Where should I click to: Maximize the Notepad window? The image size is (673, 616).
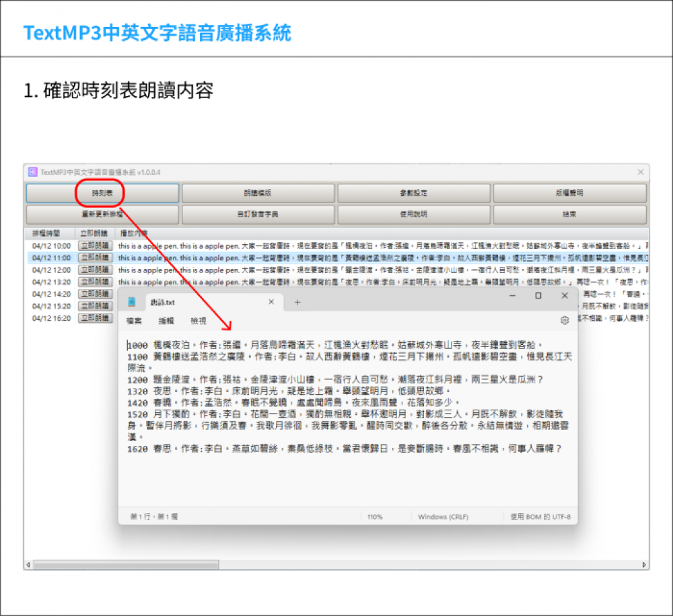pyautogui.click(x=538, y=296)
